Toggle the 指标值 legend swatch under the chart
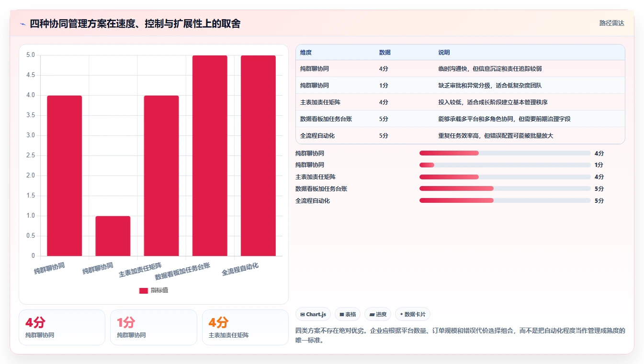 (144, 290)
